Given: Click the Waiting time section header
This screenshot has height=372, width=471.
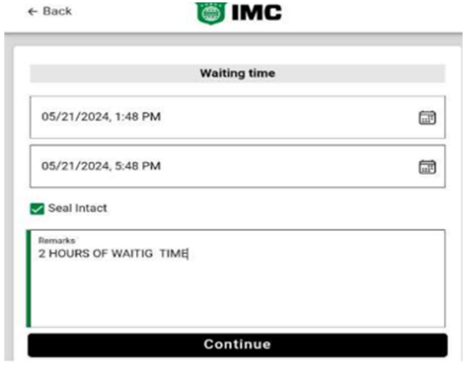Looking at the screenshot, I should (x=237, y=73).
